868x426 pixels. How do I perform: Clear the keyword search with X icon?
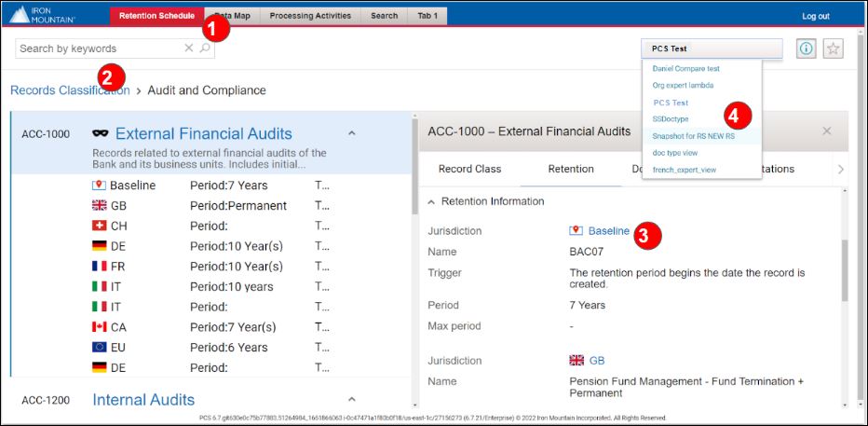189,48
